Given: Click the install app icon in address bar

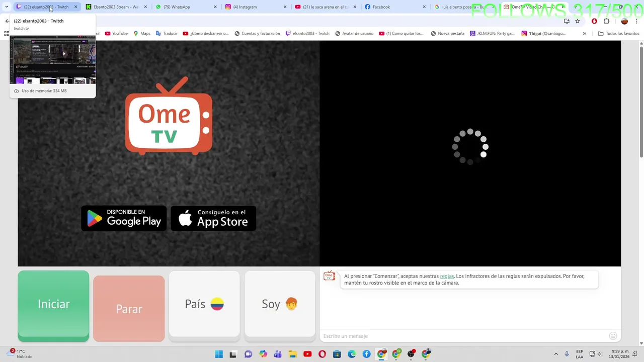Looking at the screenshot, I should 567,21.
